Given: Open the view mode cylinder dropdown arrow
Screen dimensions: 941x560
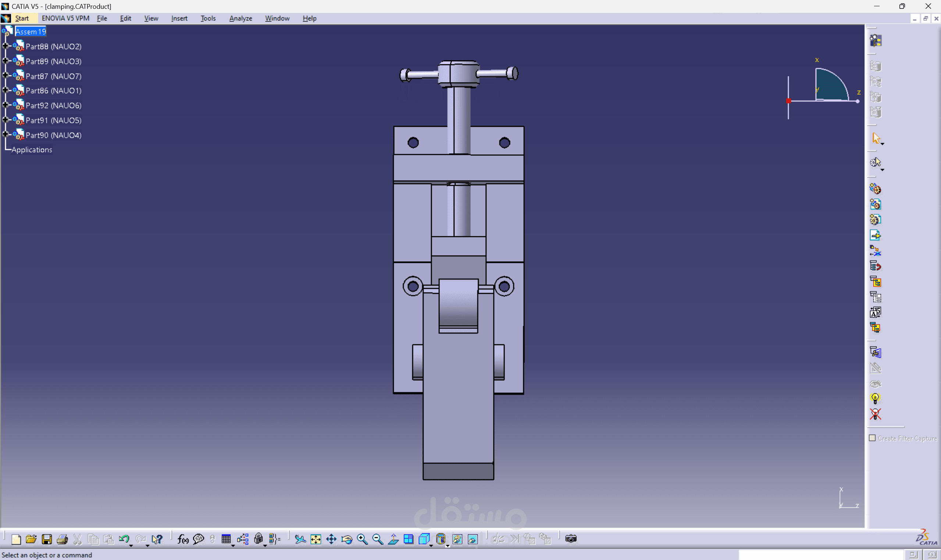Looking at the screenshot, I should pos(448,546).
